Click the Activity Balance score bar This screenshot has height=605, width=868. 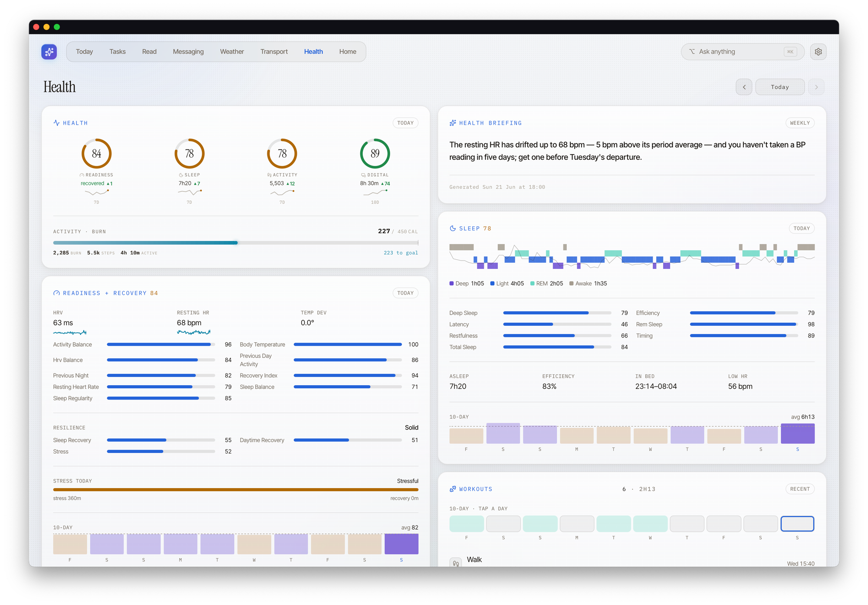point(161,344)
